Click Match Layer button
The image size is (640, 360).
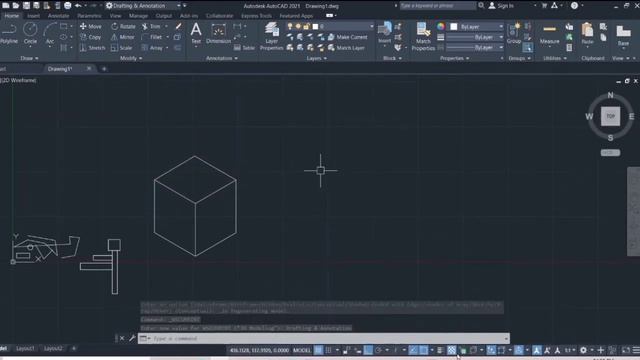[346, 48]
